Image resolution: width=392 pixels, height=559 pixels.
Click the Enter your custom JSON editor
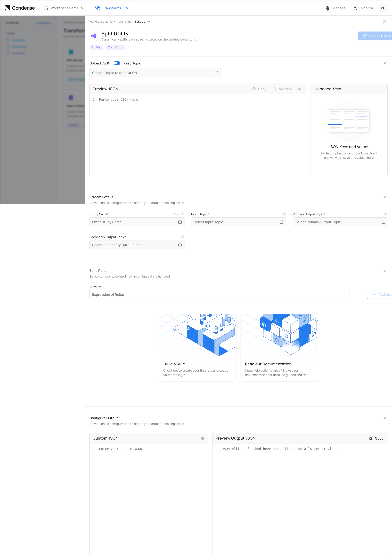coord(149,499)
